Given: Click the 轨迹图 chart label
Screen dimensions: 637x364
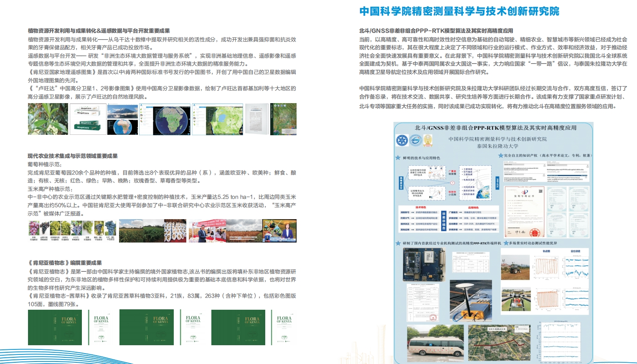Looking at the screenshot, I should [x=546, y=251].
